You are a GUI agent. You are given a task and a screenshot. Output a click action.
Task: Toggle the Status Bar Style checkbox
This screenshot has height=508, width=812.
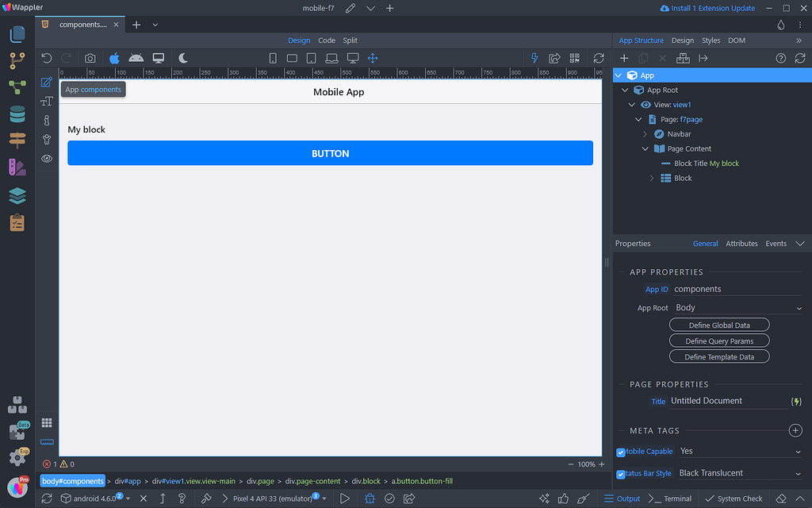pyautogui.click(x=620, y=473)
